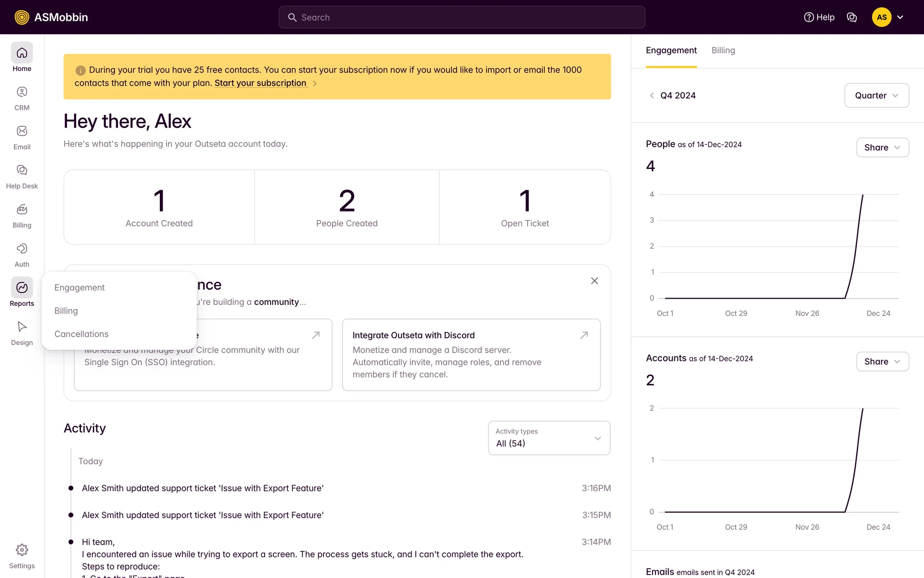The height and width of the screenshot is (578, 924).
Task: Click the Search input field
Action: tap(462, 17)
